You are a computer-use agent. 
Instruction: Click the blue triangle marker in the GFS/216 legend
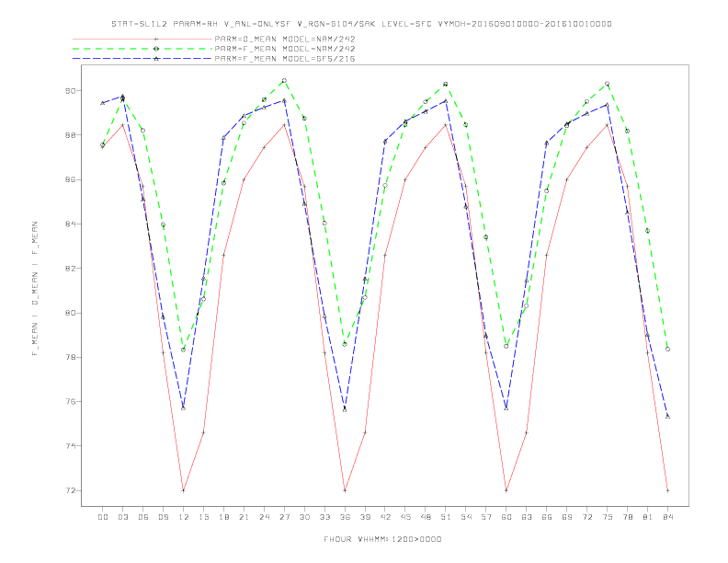156,59
